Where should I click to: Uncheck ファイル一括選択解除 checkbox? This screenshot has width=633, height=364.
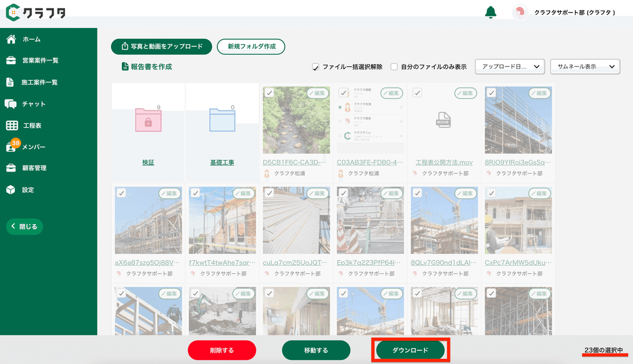pos(316,67)
